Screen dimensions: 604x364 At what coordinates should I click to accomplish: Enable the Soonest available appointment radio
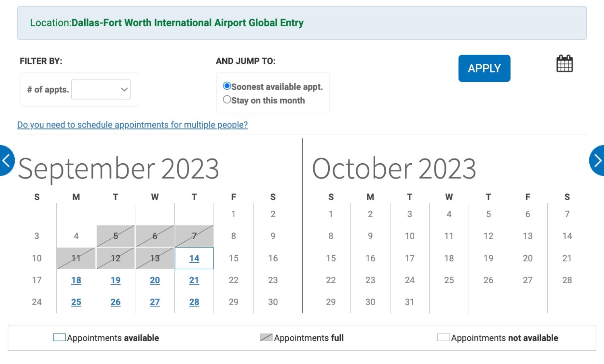click(x=227, y=86)
